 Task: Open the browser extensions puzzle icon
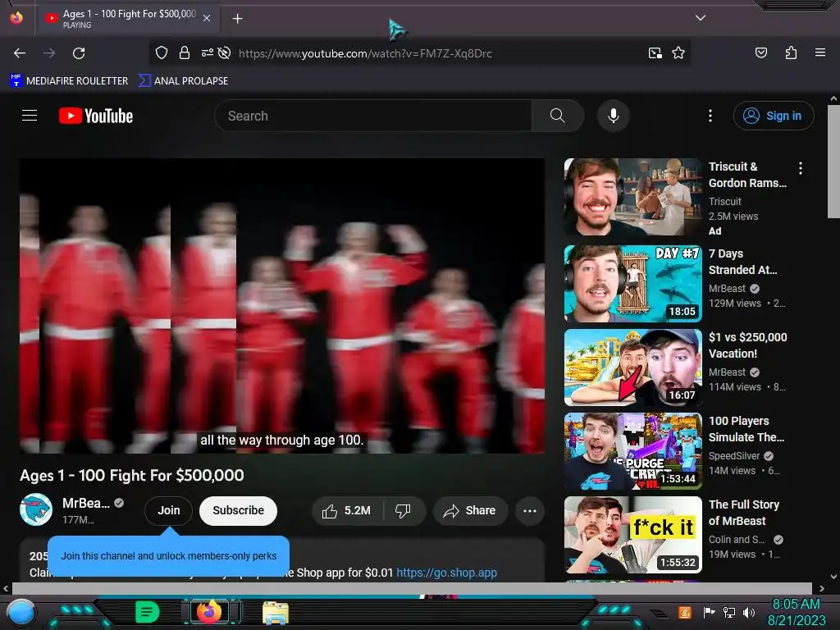coord(791,52)
